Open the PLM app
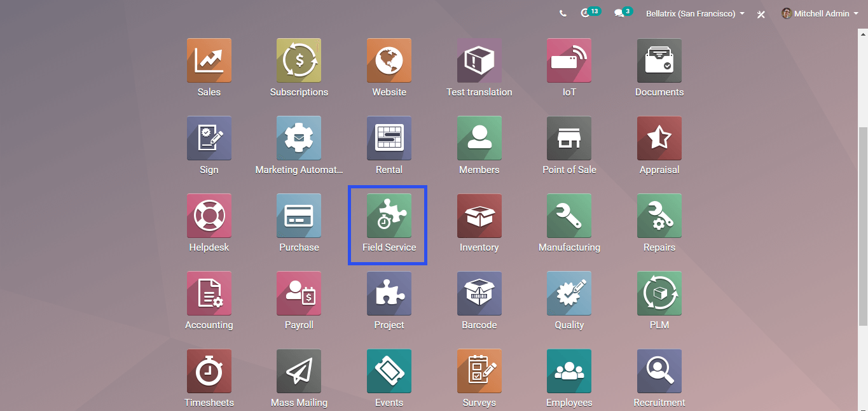868x411 pixels. [x=659, y=293]
